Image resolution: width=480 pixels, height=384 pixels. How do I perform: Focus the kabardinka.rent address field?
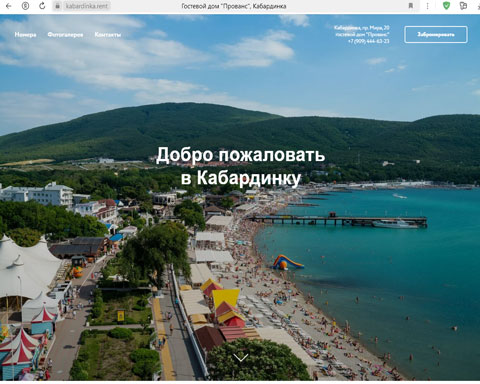(x=86, y=6)
